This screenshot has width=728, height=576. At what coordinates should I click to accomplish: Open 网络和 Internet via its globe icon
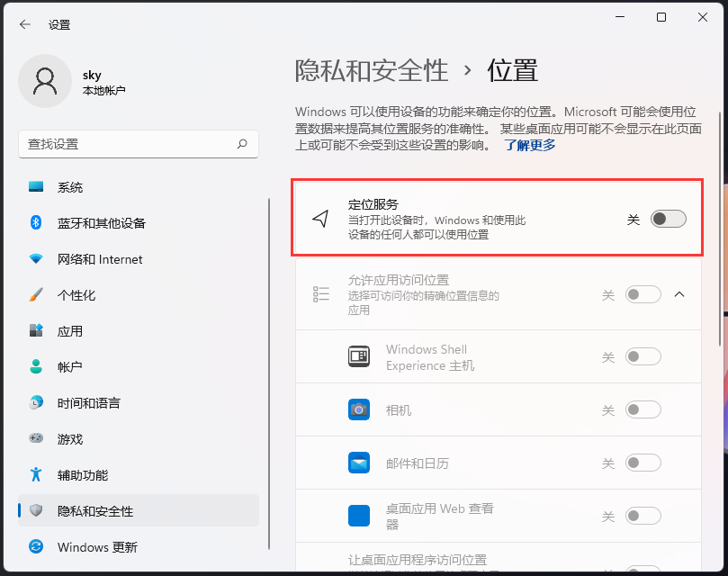36,259
